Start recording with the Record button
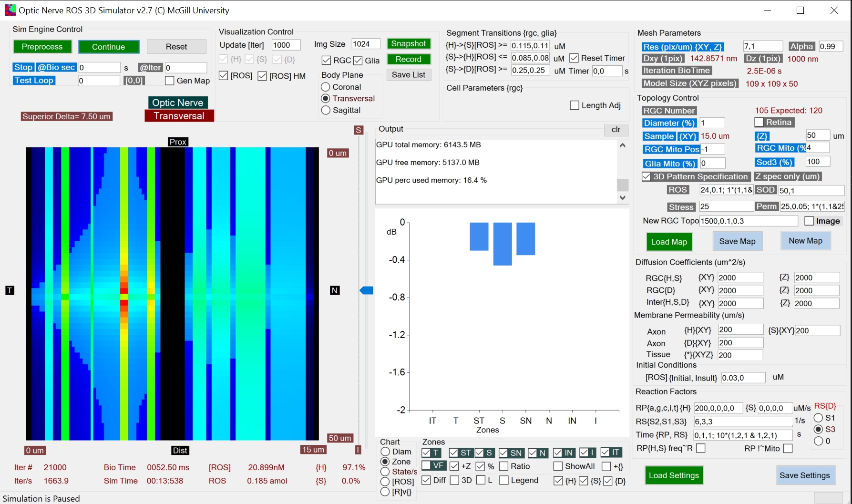Viewport: 852px width, 504px height. point(409,59)
